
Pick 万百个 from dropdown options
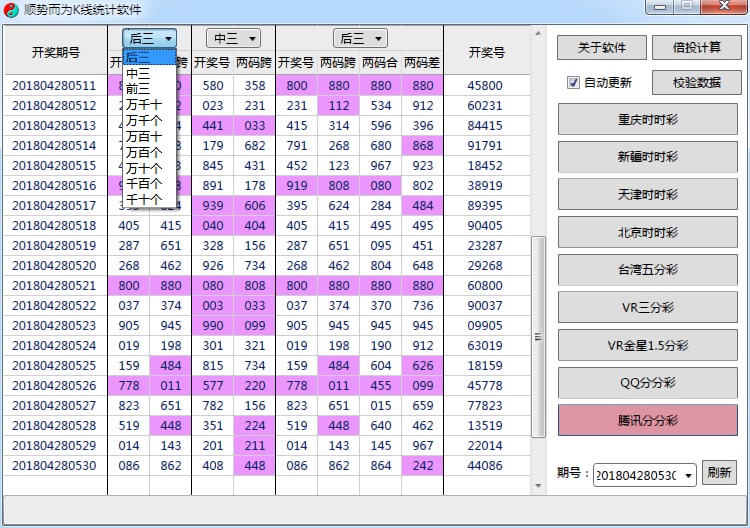tap(144, 151)
